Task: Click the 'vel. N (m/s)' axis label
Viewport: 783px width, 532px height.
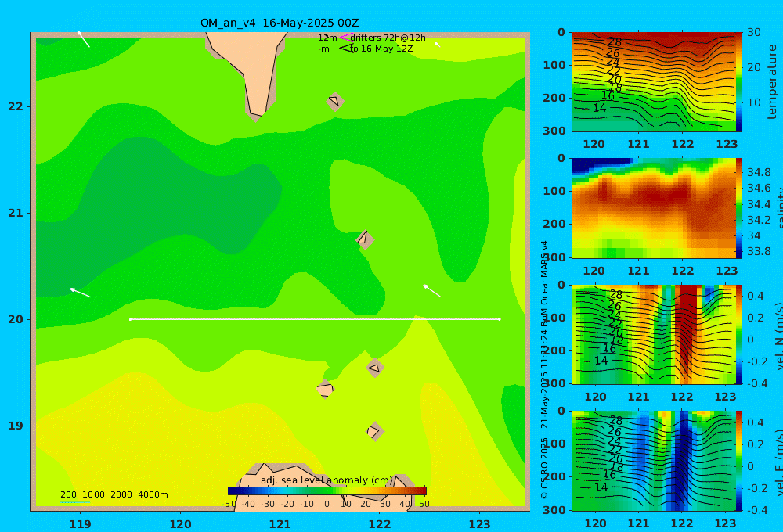Action: click(778, 336)
